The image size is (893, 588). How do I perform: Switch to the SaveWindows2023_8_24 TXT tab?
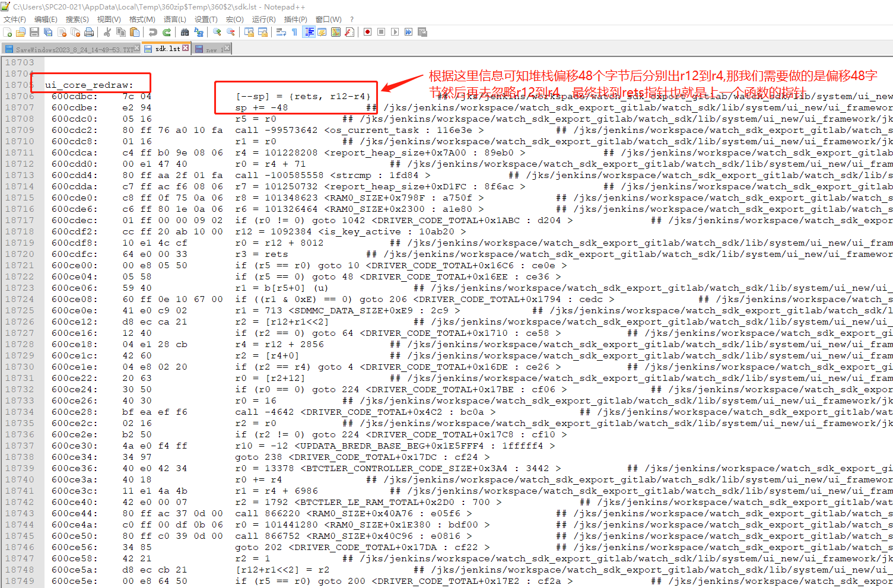pyautogui.click(x=71, y=49)
